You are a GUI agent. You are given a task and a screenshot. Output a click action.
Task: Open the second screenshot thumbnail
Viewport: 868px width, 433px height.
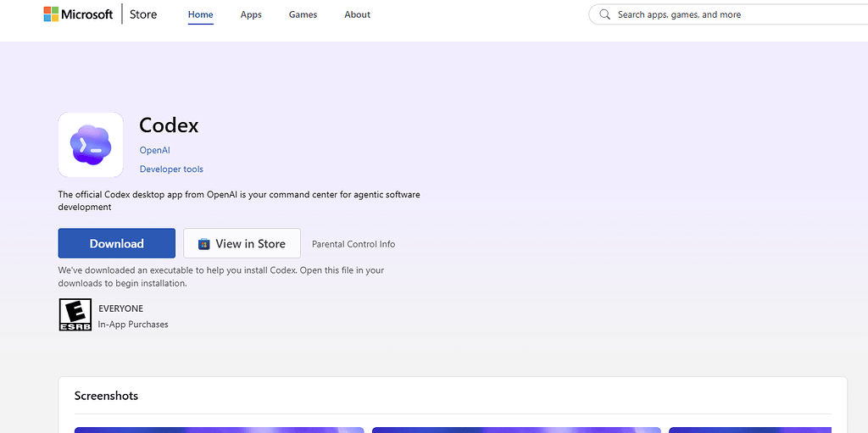pos(516,430)
